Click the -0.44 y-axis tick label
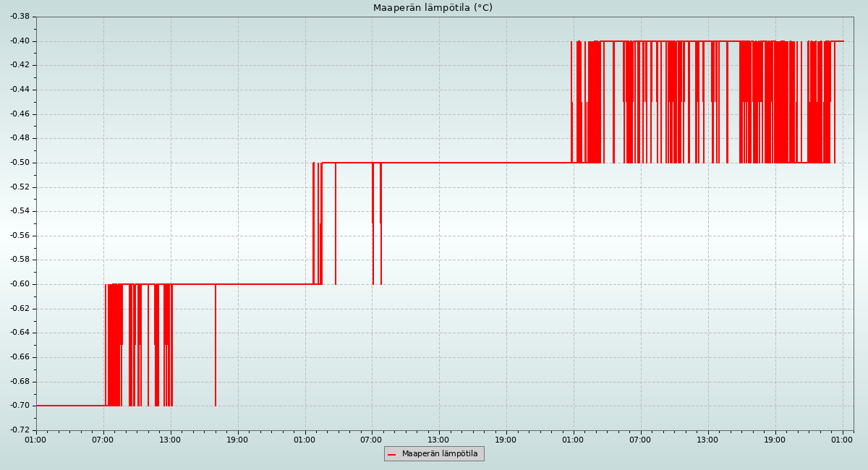The width and height of the screenshot is (868, 470). [x=20, y=90]
